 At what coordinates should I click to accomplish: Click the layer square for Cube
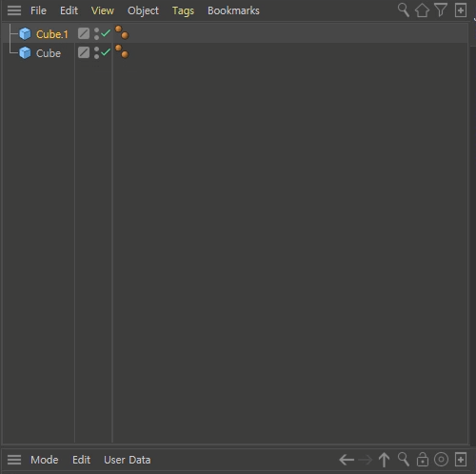84,52
